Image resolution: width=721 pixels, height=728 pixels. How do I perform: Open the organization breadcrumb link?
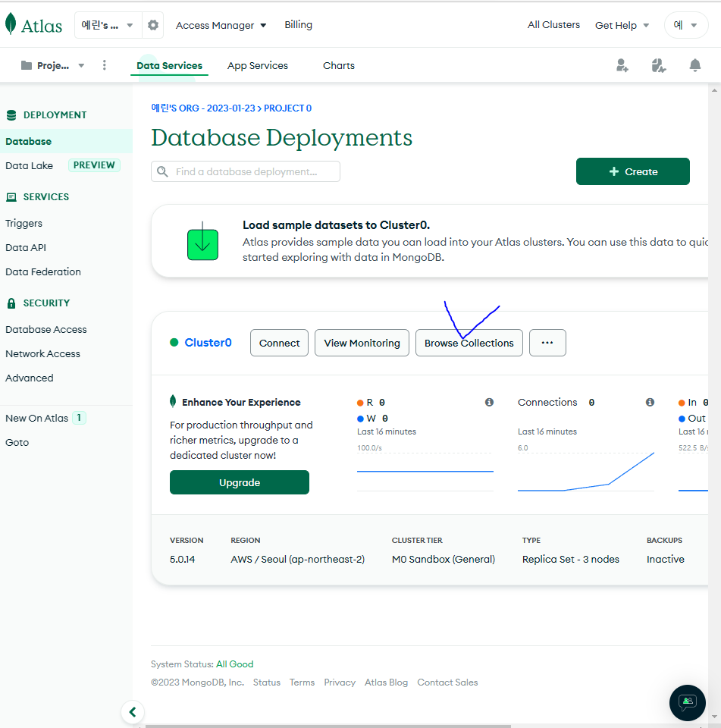pyautogui.click(x=203, y=108)
